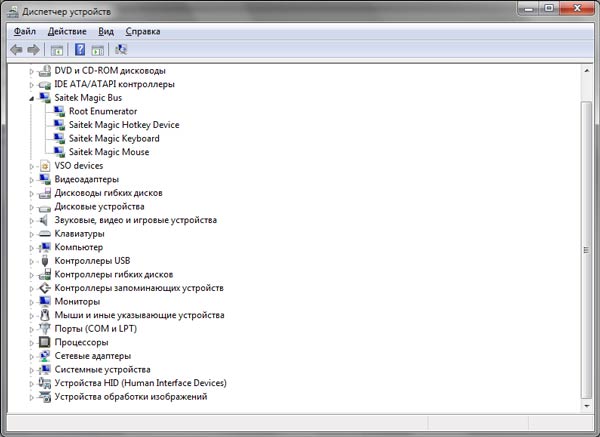Expand the Порты (COM и LPT) node

31,329
